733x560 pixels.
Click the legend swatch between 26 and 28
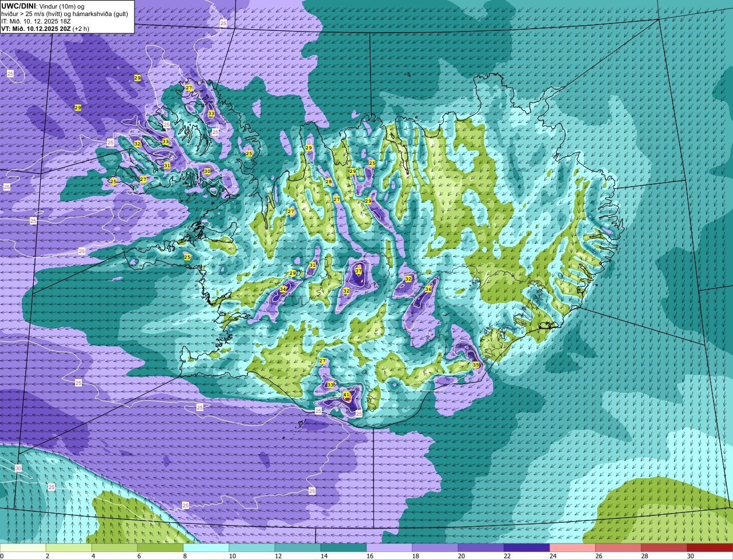click(618, 547)
